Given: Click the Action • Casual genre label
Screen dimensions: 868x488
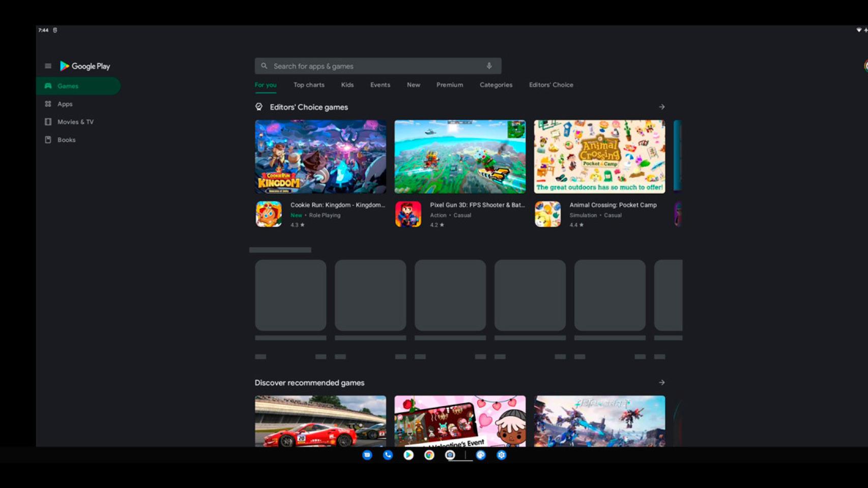Looking at the screenshot, I should [450, 215].
